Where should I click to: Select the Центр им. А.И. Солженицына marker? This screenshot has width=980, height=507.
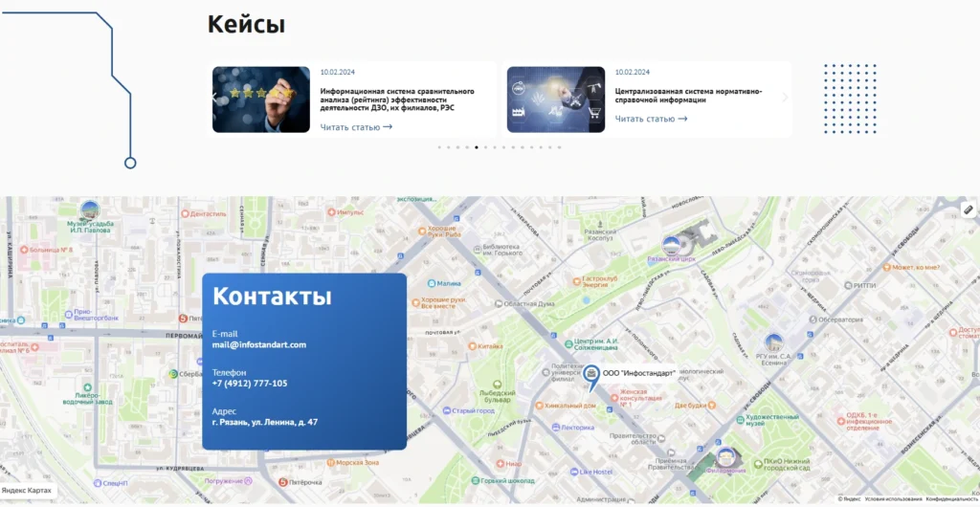(568, 343)
